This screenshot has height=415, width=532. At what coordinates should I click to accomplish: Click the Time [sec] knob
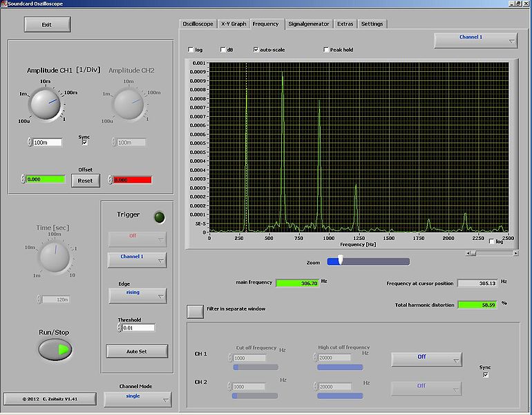point(54,257)
